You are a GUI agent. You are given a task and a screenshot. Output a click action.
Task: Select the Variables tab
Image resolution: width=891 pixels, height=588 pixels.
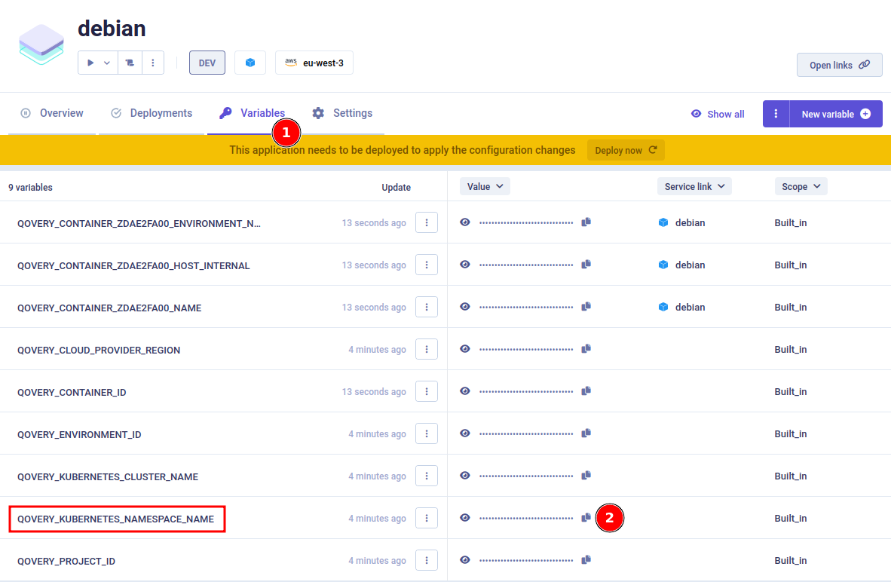click(253, 113)
